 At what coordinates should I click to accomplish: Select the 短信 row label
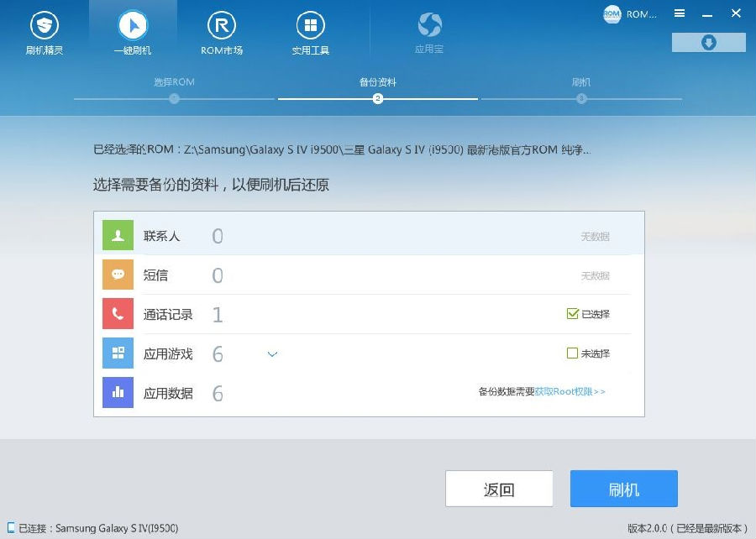[155, 275]
